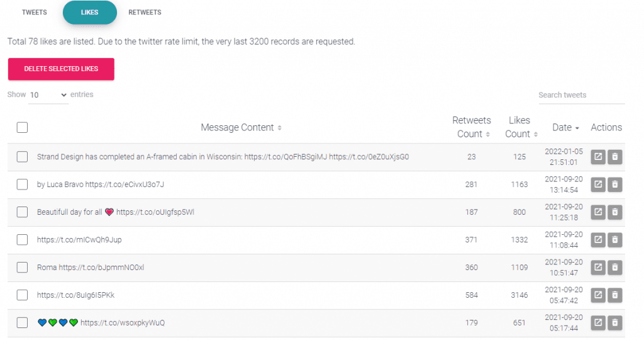Sort by Likes Count column

(x=521, y=127)
